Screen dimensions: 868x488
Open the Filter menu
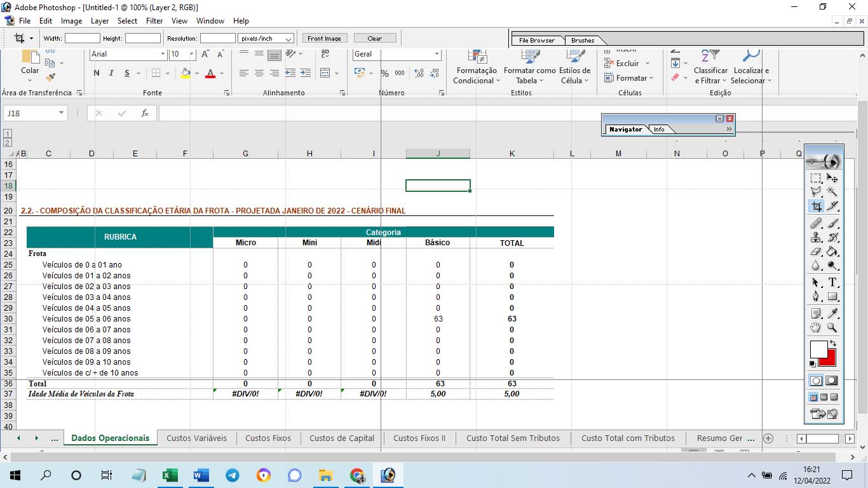coord(154,21)
